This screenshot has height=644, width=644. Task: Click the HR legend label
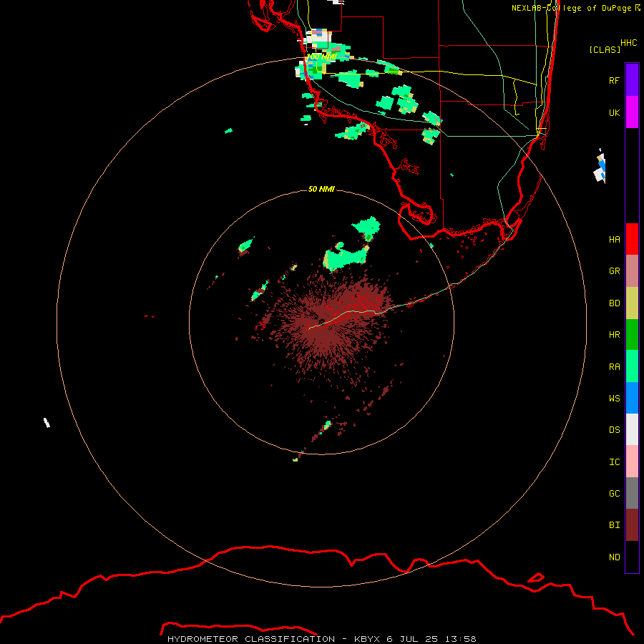[x=615, y=335]
